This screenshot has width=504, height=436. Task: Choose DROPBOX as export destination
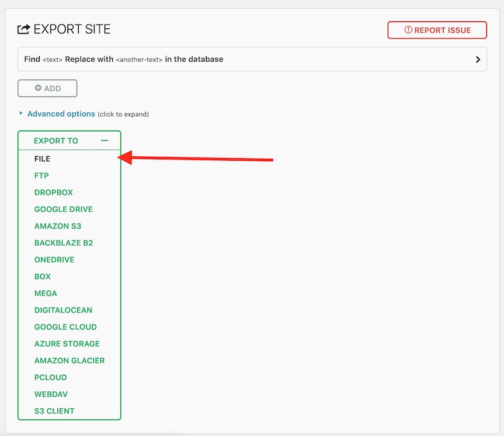(54, 192)
